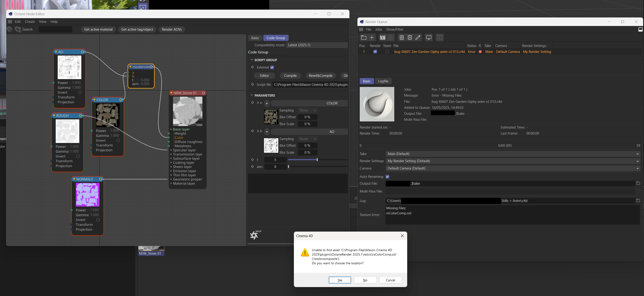Screen dimensions: 644x296
Task: Enable Team checkbox for job 1
Action: [x=387, y=52]
